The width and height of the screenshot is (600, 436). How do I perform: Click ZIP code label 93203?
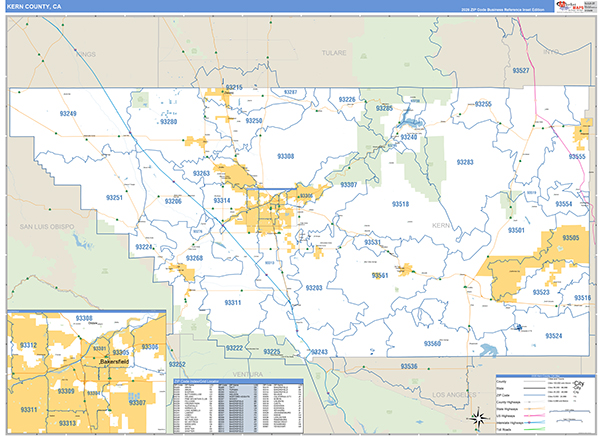(314, 288)
